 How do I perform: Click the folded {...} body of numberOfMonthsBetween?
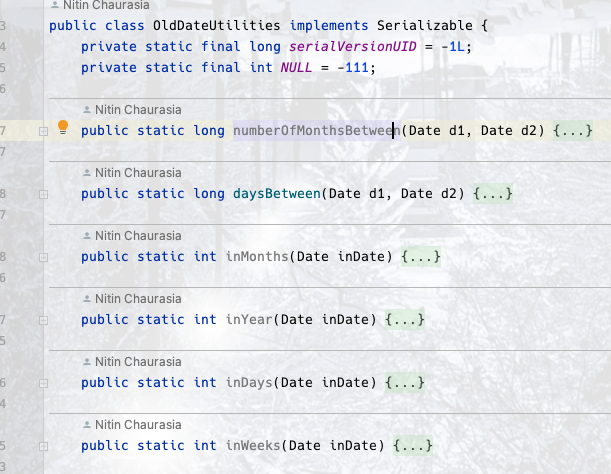tap(573, 131)
